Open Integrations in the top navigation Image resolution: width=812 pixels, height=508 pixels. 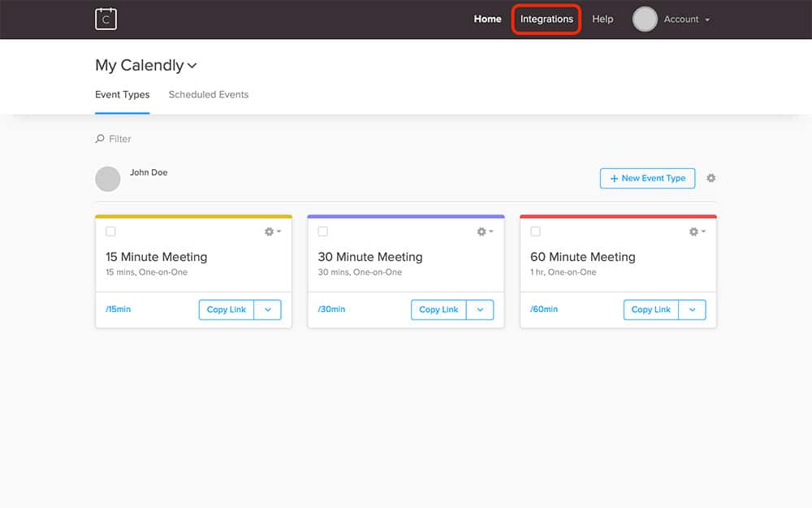(x=546, y=20)
